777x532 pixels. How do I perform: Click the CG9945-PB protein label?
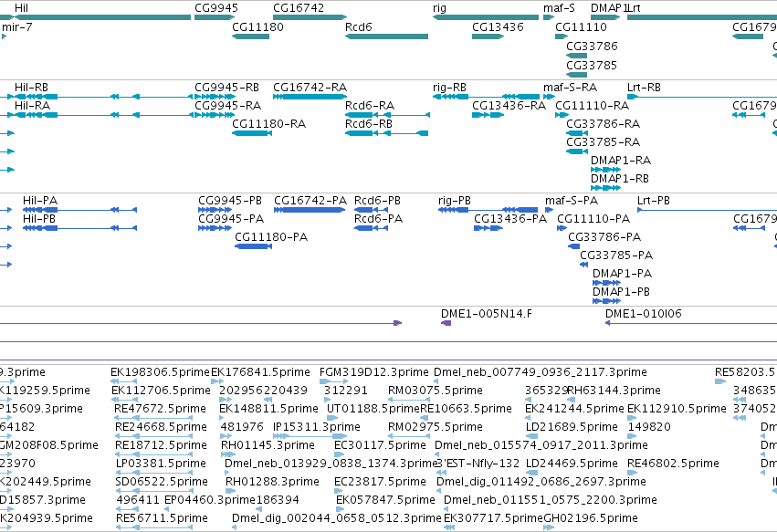pos(230,201)
